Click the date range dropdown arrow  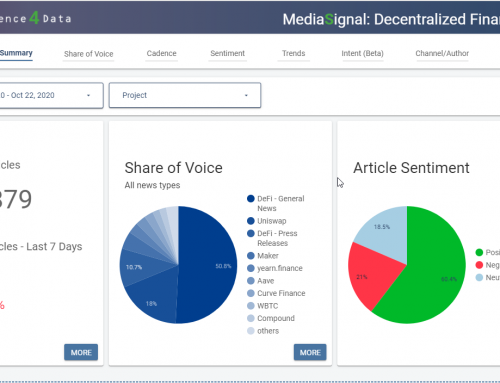[88, 95]
